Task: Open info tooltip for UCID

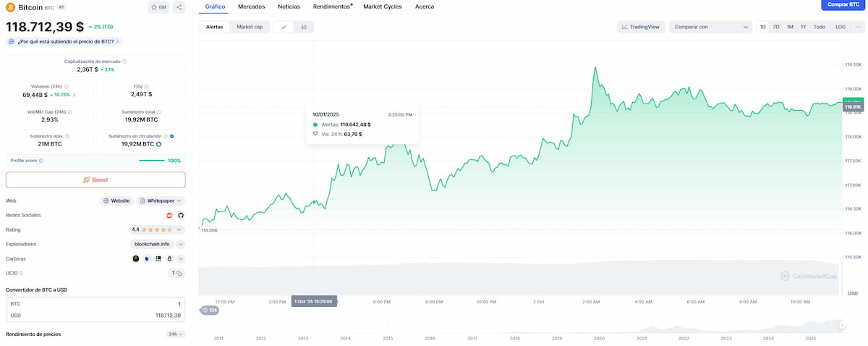Action: tap(22, 273)
